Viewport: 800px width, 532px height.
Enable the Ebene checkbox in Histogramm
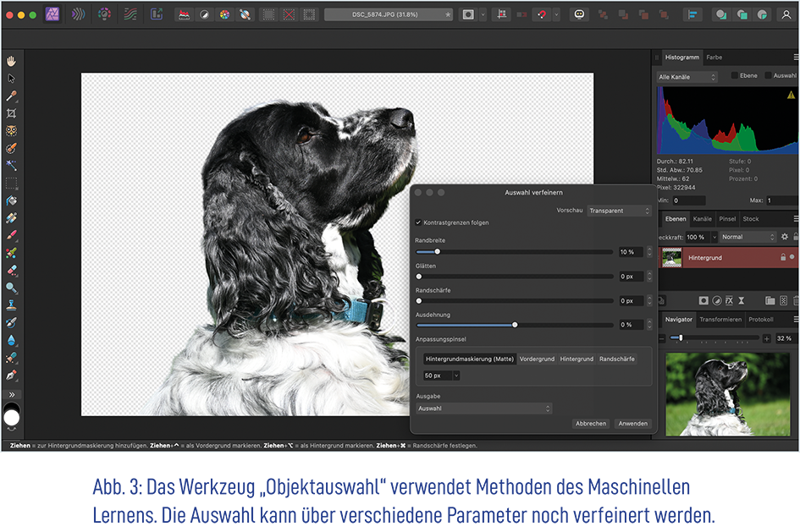click(x=735, y=76)
